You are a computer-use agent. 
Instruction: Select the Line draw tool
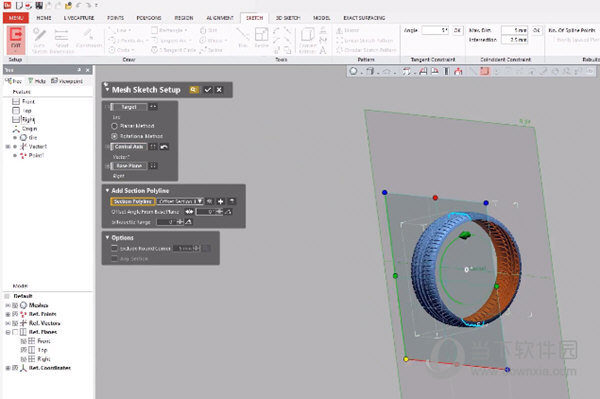pos(120,30)
